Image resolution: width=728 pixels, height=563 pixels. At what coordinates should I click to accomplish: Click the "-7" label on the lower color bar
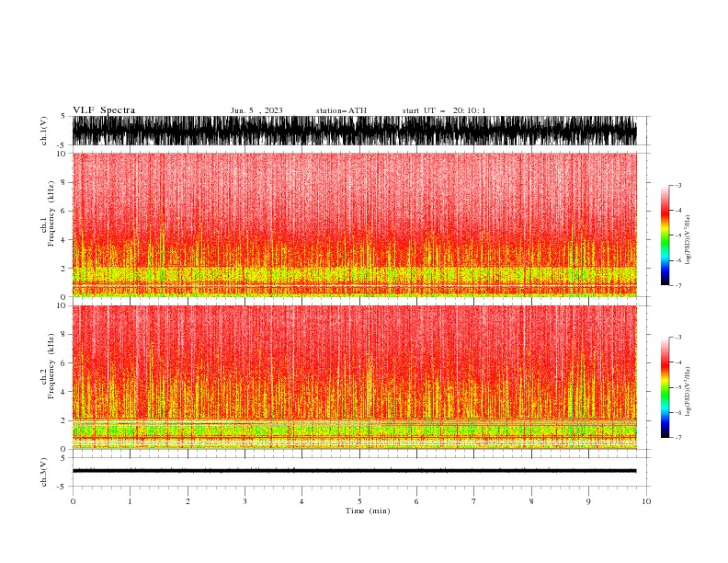click(x=678, y=438)
